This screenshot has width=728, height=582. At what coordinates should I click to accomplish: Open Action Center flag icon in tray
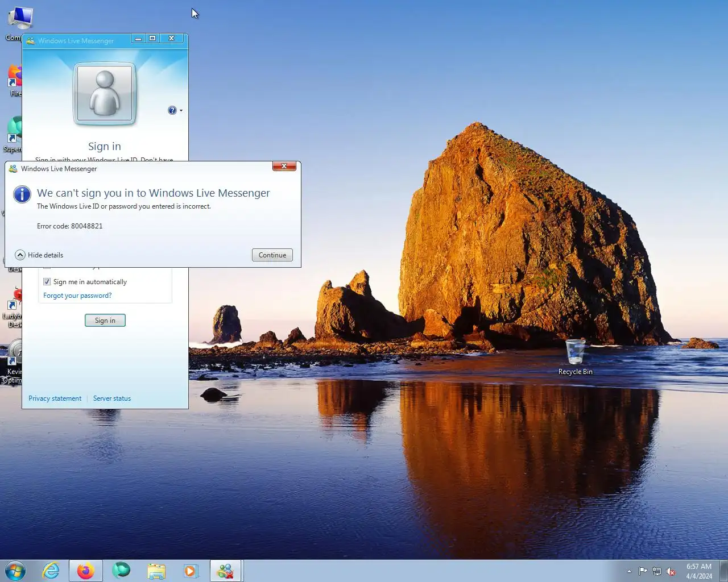(643, 571)
